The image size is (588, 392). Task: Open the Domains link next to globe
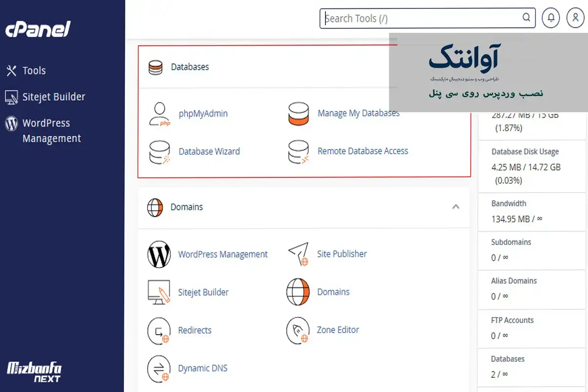coord(333,292)
